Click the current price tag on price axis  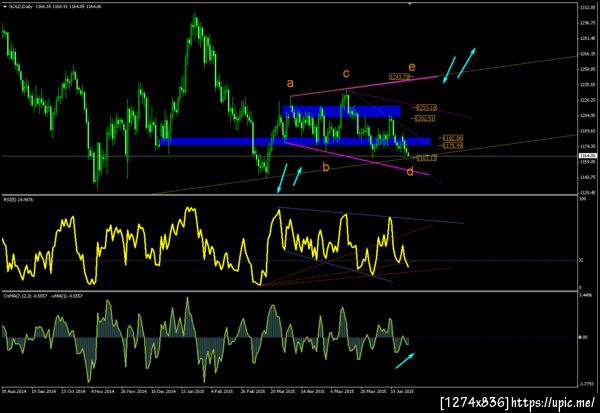[x=587, y=155]
